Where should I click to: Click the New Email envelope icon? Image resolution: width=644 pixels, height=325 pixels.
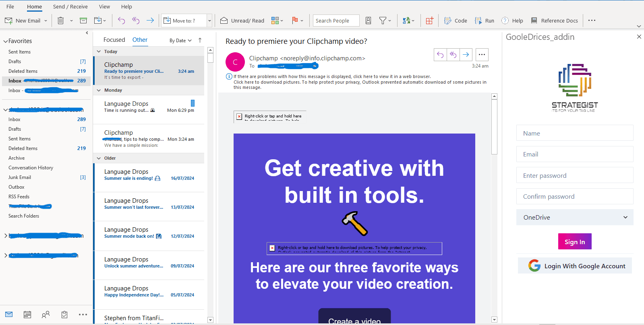coord(8,21)
